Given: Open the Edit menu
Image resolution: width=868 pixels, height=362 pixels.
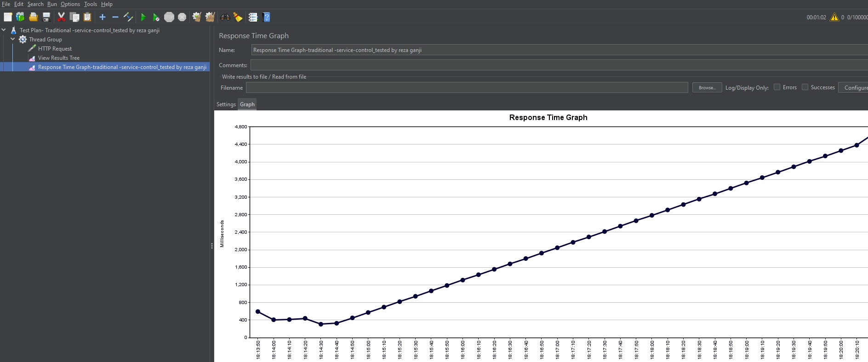Looking at the screenshot, I should point(19,4).
